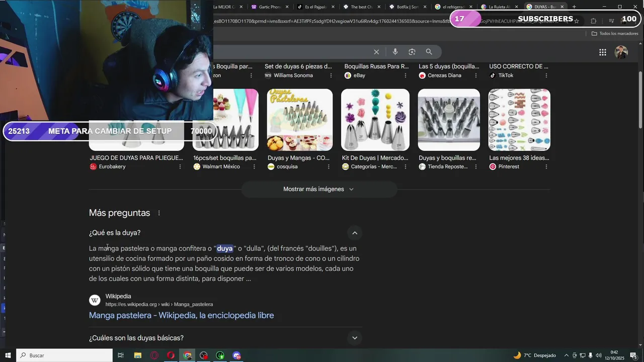Switch to the Es el Pajpalo tab
Image resolution: width=644 pixels, height=362 pixels.
[315, 7]
